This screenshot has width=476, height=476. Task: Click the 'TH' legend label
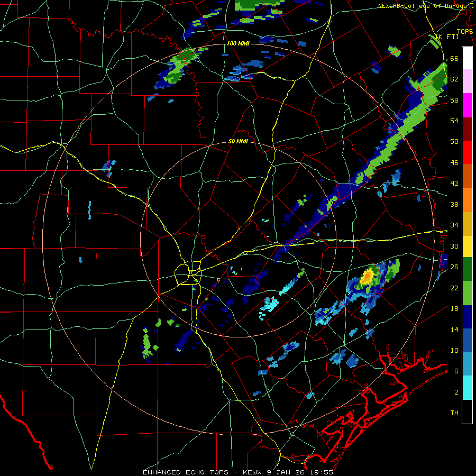[454, 413]
